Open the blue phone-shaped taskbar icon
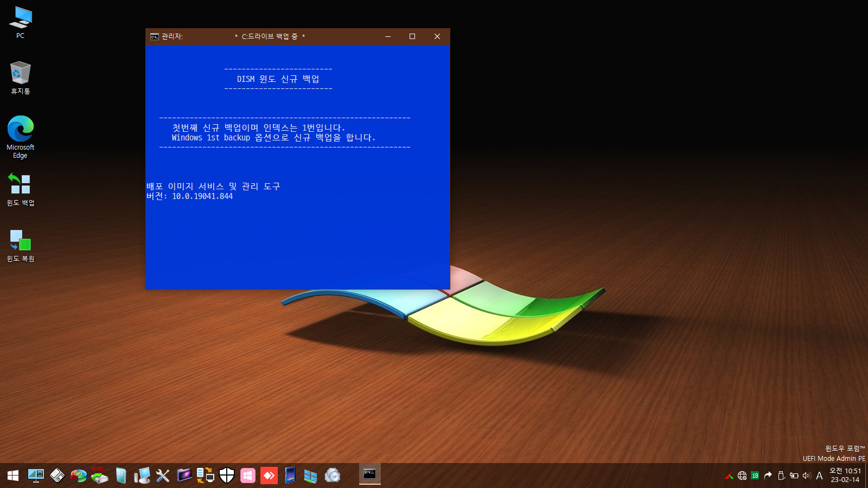 (290, 476)
